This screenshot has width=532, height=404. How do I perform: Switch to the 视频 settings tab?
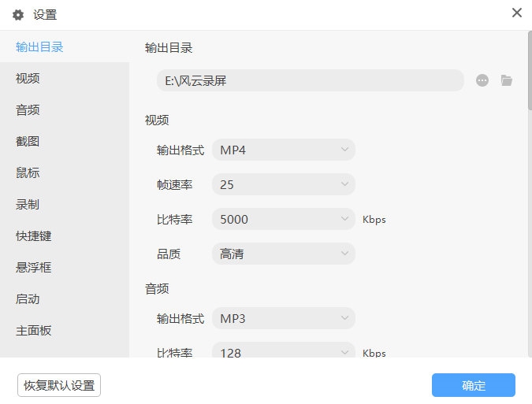(28, 78)
